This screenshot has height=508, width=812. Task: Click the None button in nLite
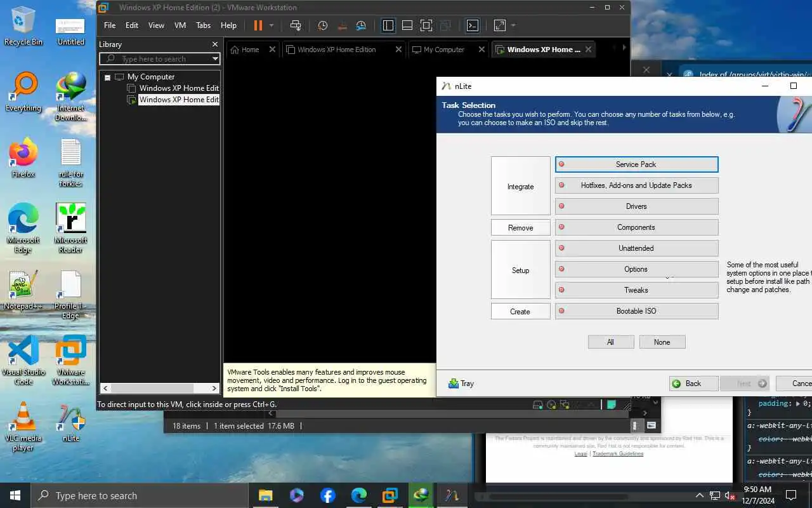point(662,342)
